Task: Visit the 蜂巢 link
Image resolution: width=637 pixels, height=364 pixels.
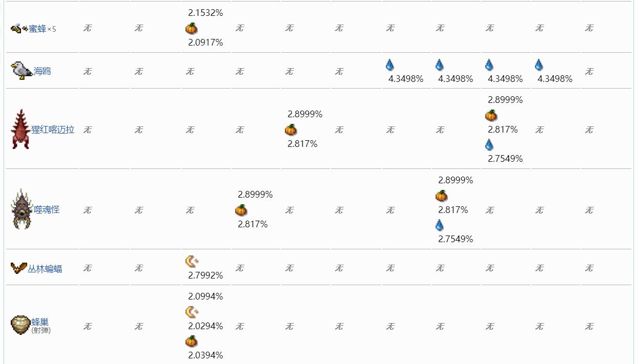Action: point(40,322)
